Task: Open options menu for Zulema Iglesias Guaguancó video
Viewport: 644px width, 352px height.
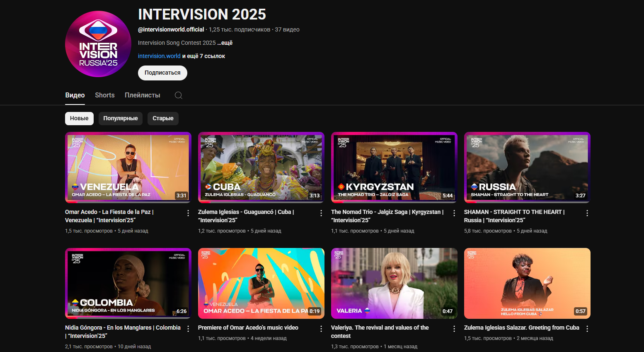Action: click(x=321, y=213)
